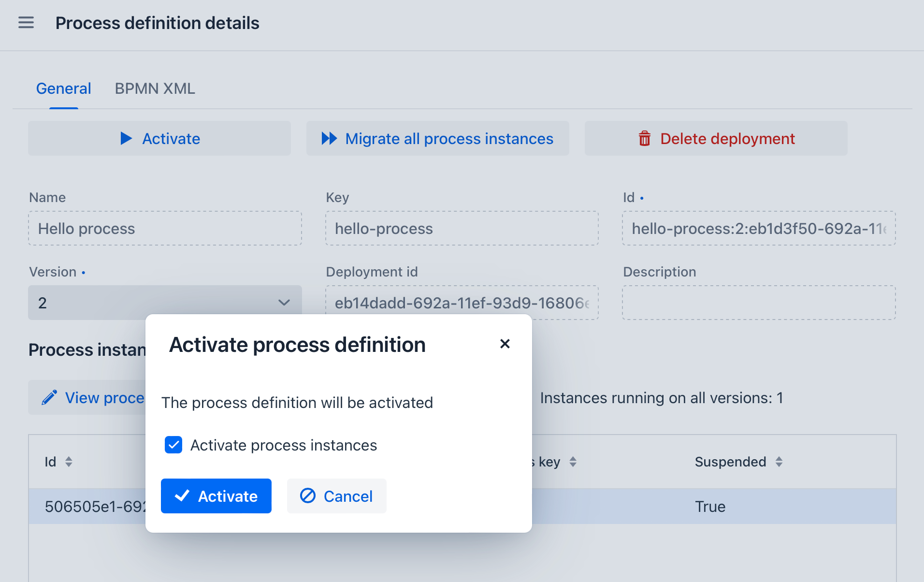Click the pencil icon beside View process
Viewport: 924px width, 582px height.
point(50,397)
